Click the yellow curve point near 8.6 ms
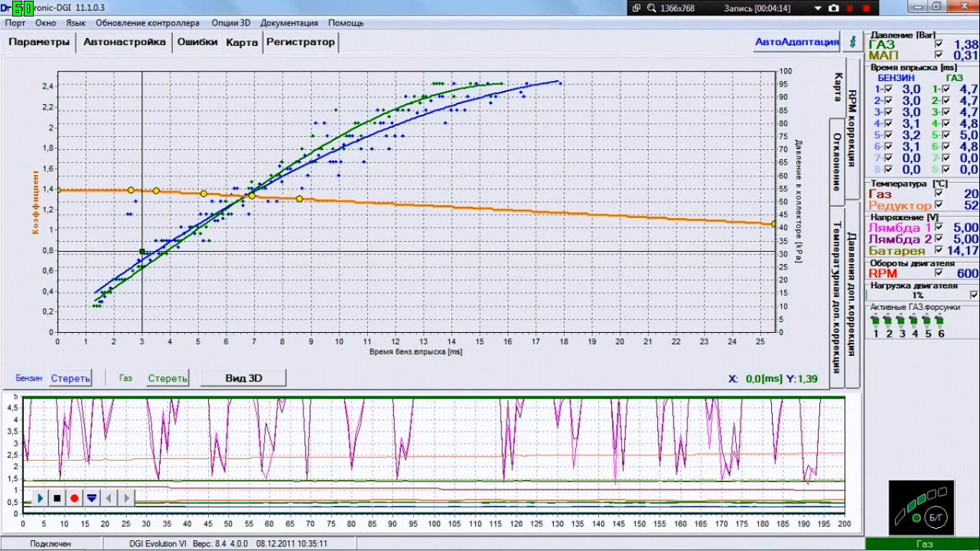Viewport: 980px width, 551px height. point(299,199)
